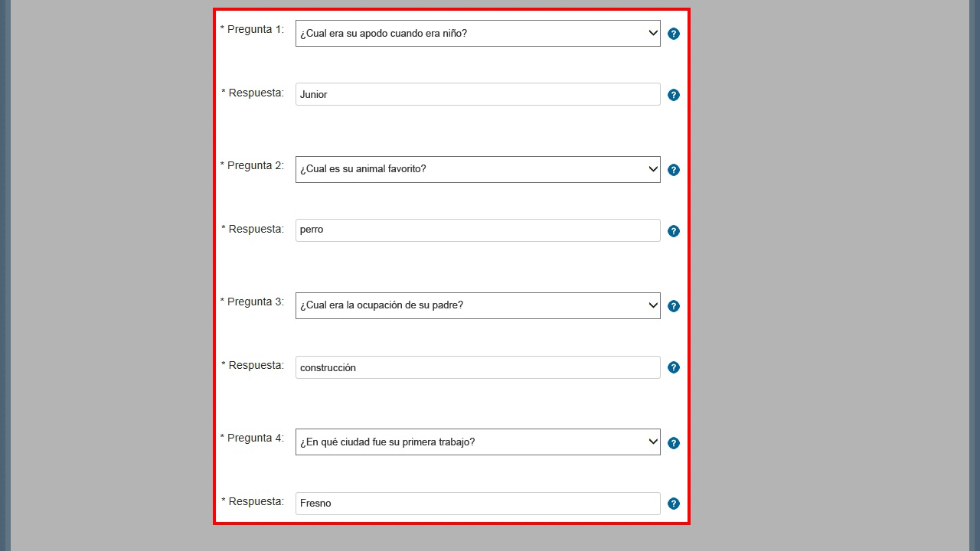Image resolution: width=980 pixels, height=551 pixels.
Task: Open help icon beside construcción answer field
Action: pyautogui.click(x=674, y=367)
